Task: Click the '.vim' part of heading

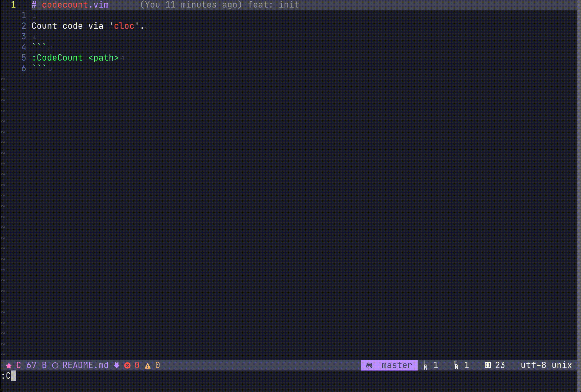Action: click(98, 5)
